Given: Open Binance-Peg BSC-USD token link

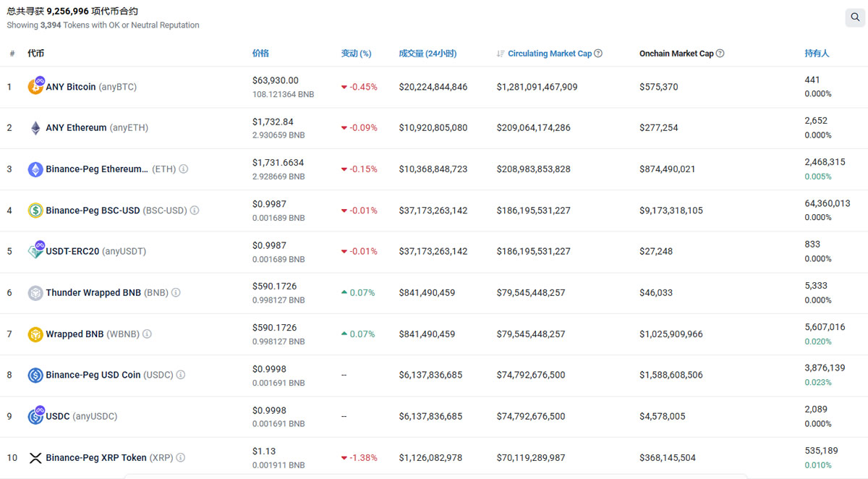Looking at the screenshot, I should (x=116, y=211).
